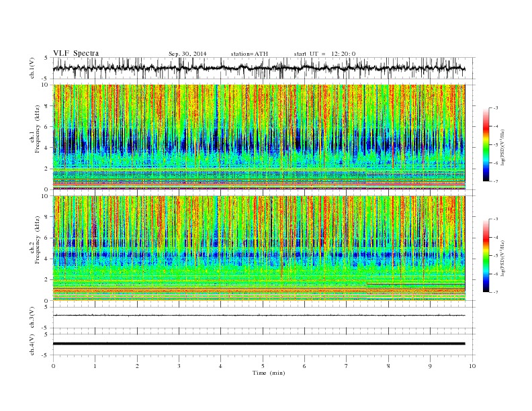
Task: Click the "6" kHz tick on ch.2 spectrogram
Action: click(x=47, y=238)
